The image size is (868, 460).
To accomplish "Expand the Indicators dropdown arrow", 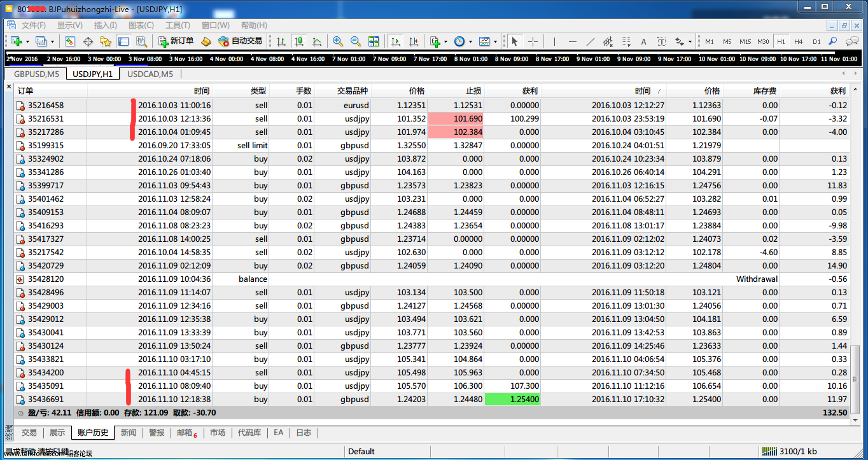I will [445, 41].
